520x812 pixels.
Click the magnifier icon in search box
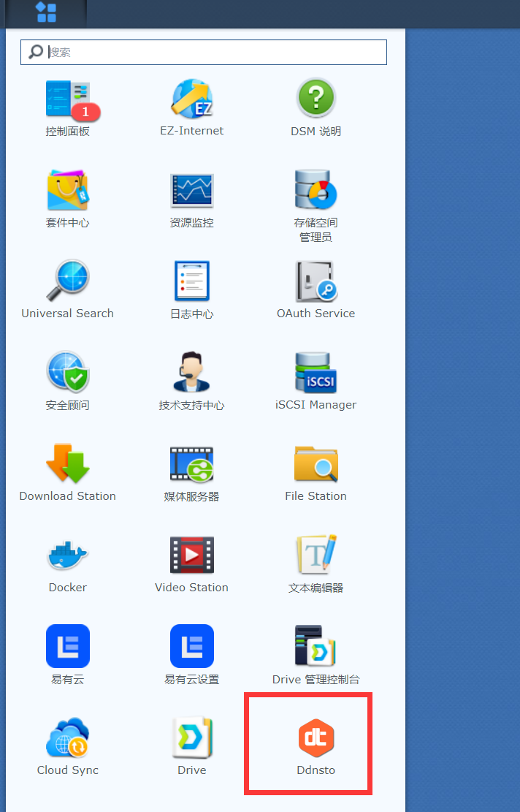(36, 52)
